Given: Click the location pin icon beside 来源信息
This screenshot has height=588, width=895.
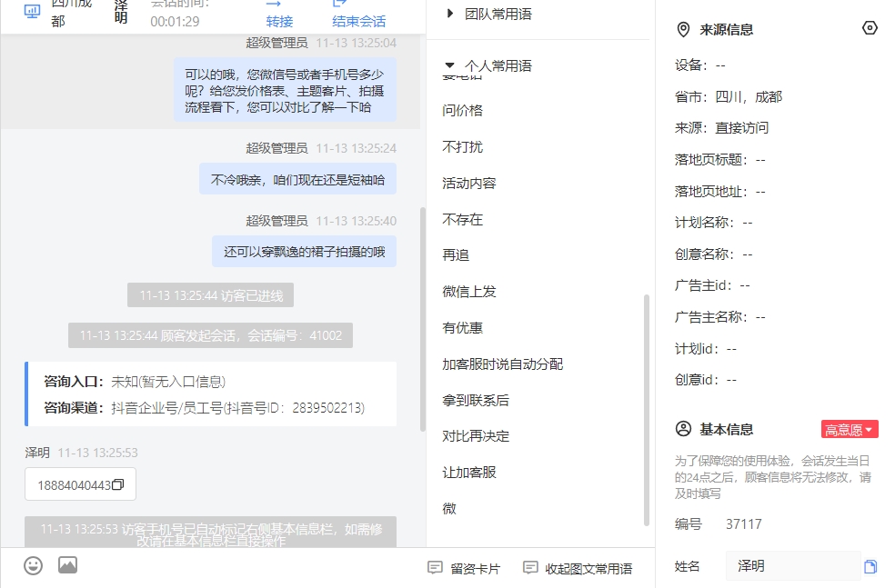Looking at the screenshot, I should pyautogui.click(x=683, y=30).
